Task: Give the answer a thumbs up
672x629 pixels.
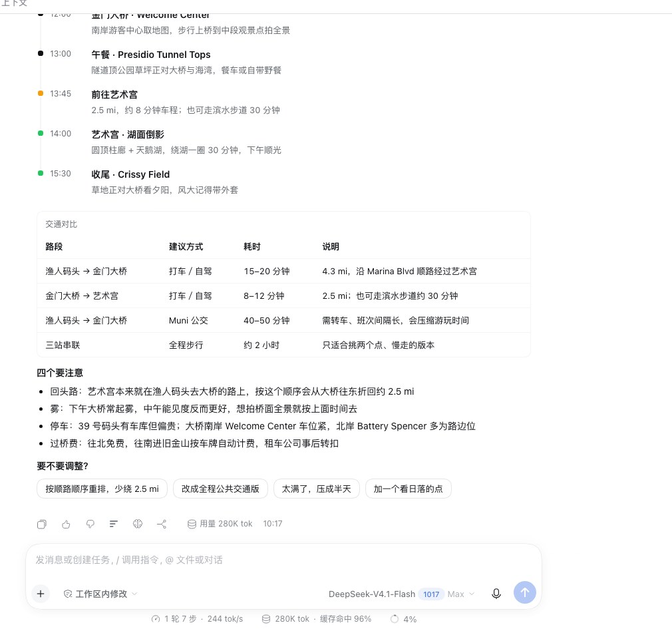Action: pyautogui.click(x=66, y=524)
